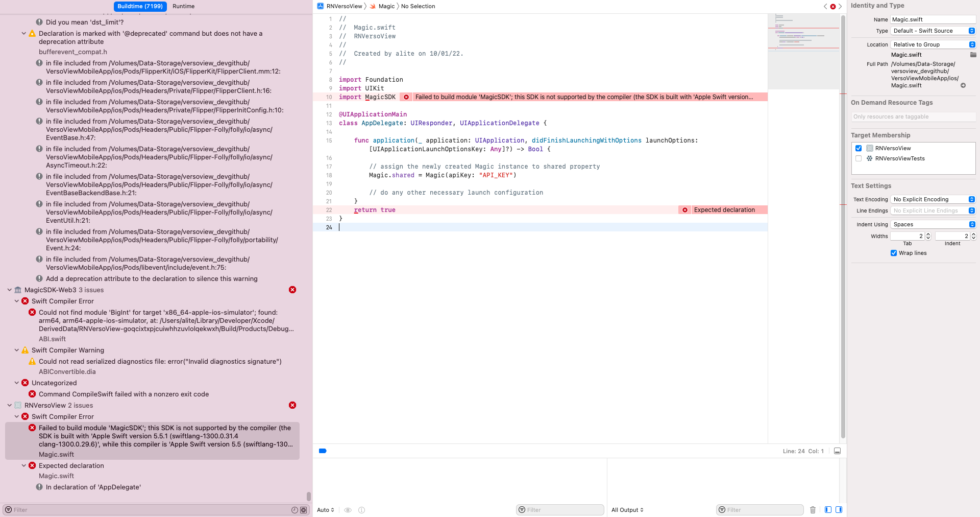Click the recent-issues clock icon in navigator filter bar

[295, 510]
